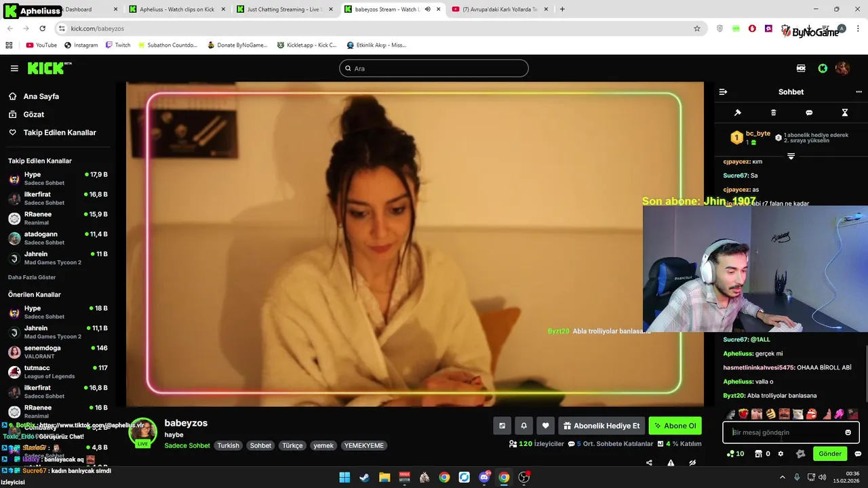Click the share stream icon

click(649, 463)
